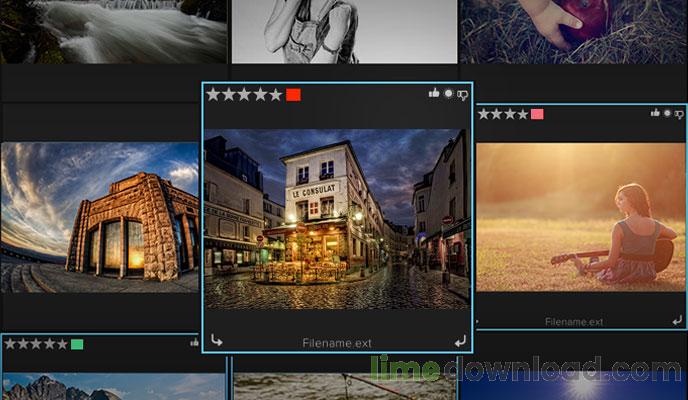
Task: Toggle neutral circle marker on guitar girl photo
Action: [x=667, y=113]
